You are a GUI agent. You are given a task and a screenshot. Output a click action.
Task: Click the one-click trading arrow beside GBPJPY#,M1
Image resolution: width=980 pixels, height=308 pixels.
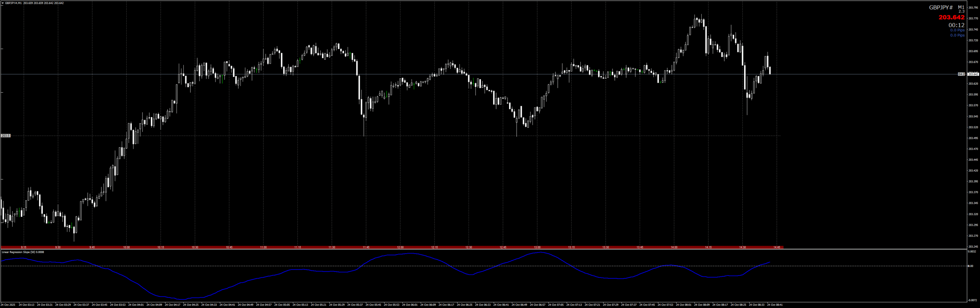point(2,3)
